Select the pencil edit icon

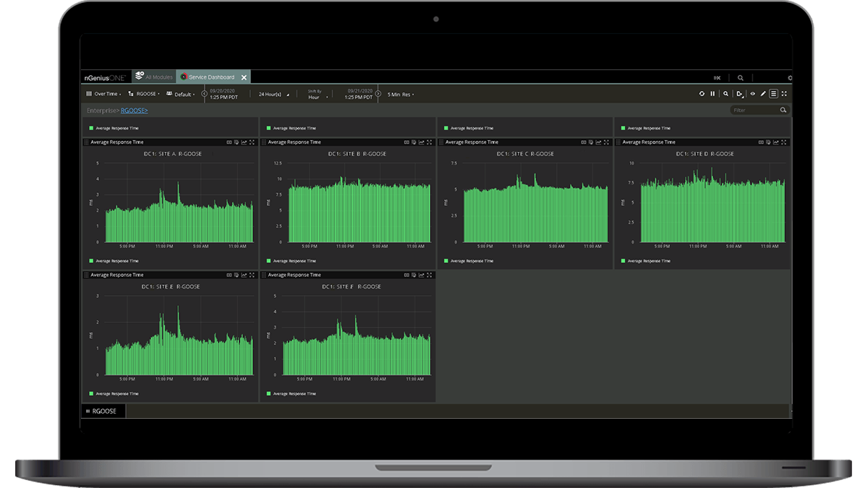click(762, 94)
